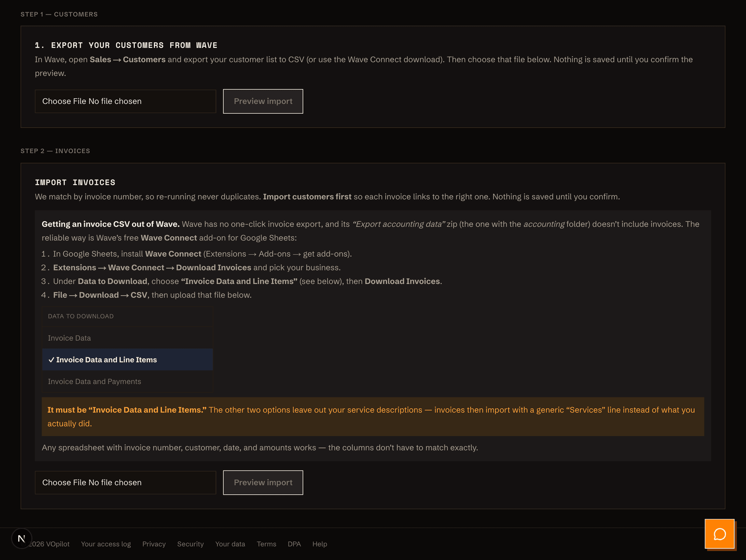Select Invoice Data and Line Items option
This screenshot has height=560, width=746.
pos(127,360)
